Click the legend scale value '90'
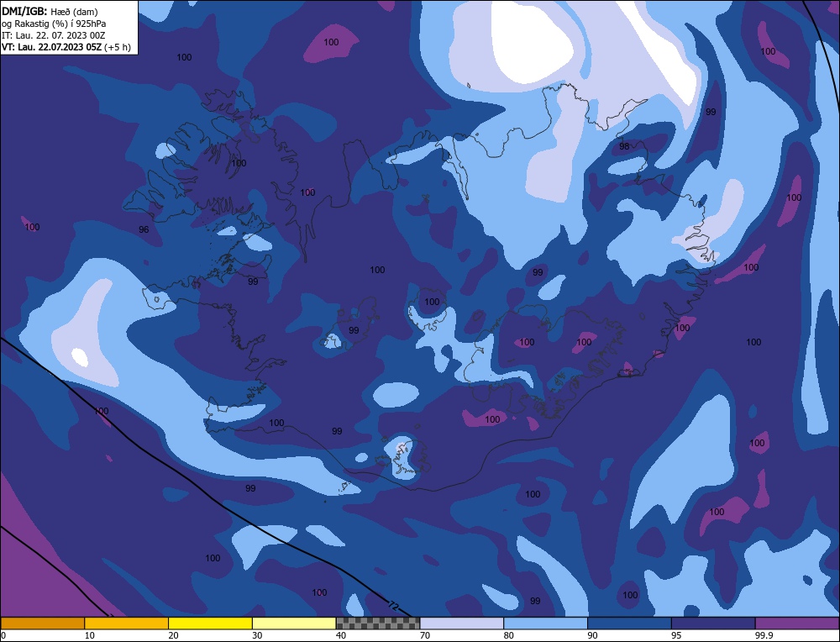Screen dimensions: 840x642 point(592,635)
